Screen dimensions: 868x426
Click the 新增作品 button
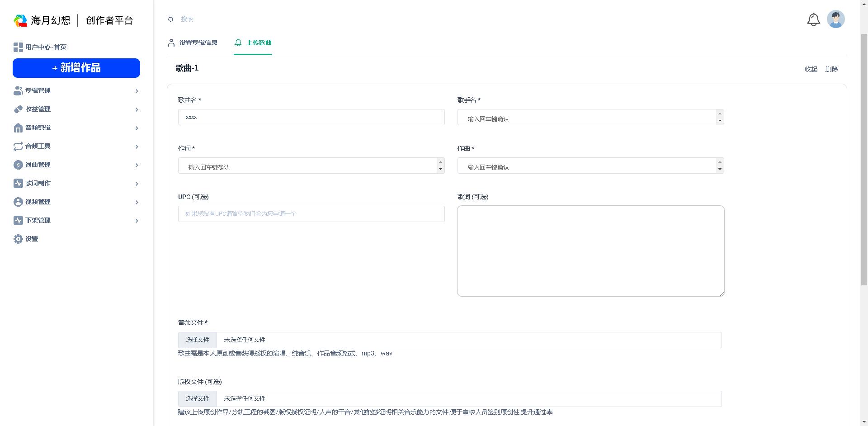[x=76, y=68]
